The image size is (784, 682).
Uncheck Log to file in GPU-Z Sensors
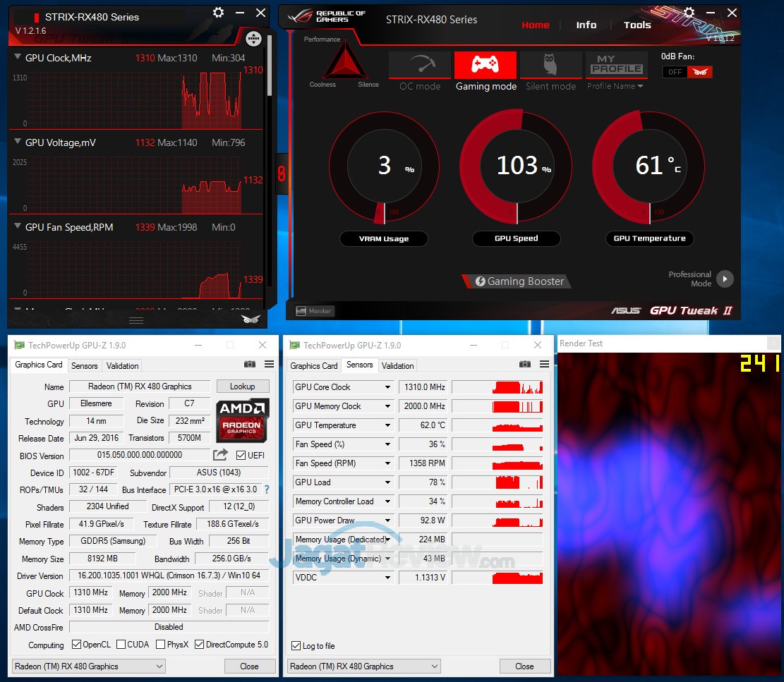pyautogui.click(x=297, y=646)
